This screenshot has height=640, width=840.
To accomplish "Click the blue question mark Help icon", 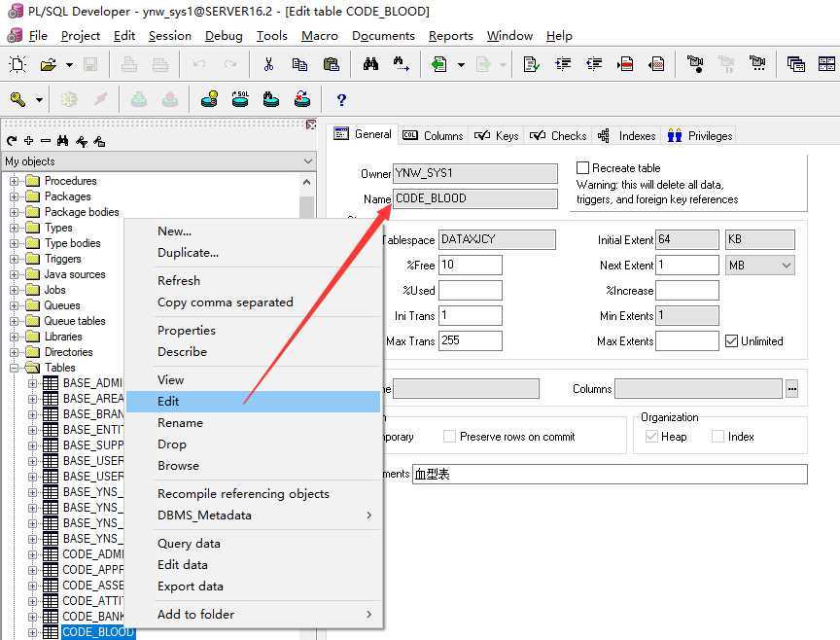I will (341, 100).
